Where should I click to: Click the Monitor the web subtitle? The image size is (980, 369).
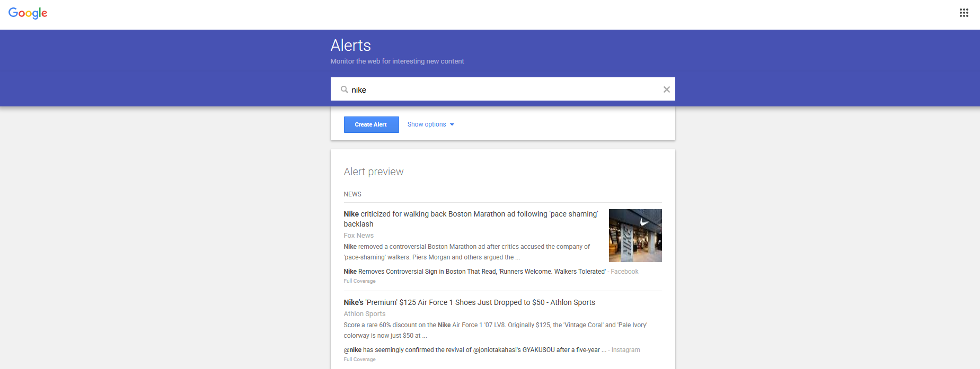pos(397,61)
